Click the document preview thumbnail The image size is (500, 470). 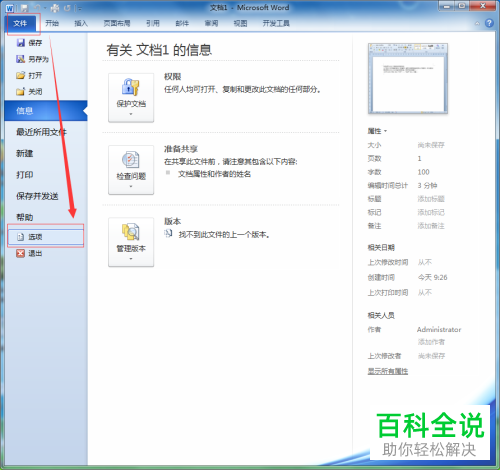(408, 79)
